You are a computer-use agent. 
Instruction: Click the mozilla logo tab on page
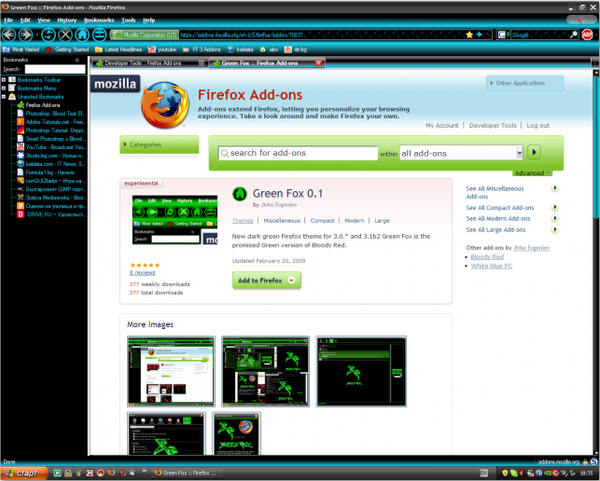tap(115, 84)
